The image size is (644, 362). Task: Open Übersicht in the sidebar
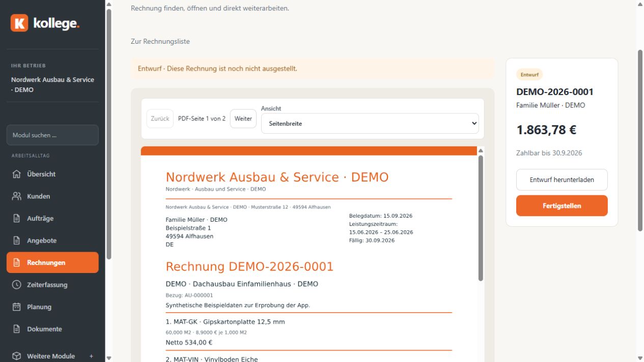52,174
